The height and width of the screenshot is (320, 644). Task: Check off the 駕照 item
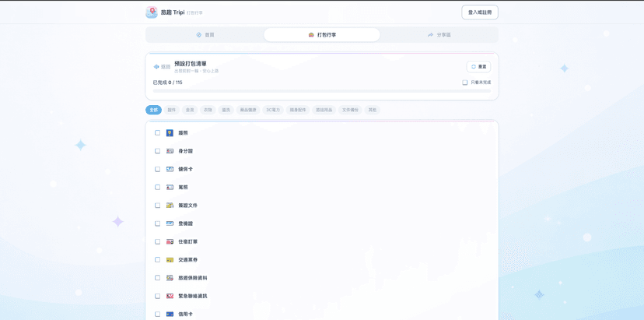tap(157, 187)
